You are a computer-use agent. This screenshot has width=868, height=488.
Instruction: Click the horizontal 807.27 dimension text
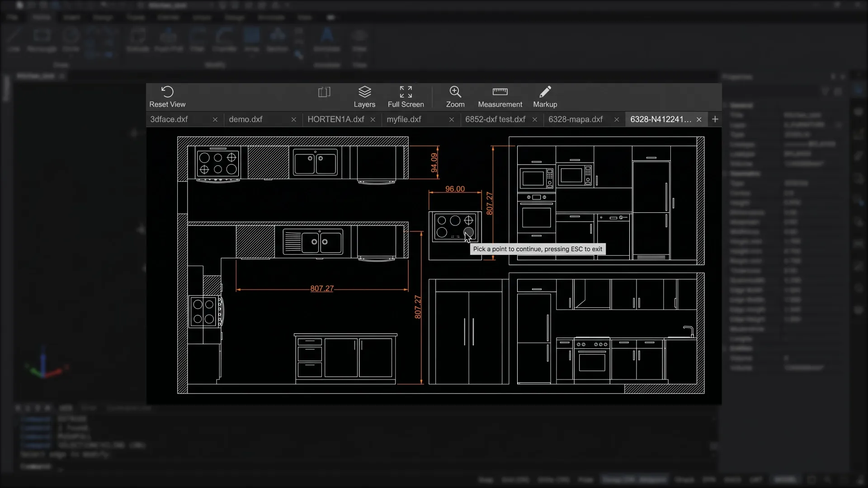click(322, 288)
